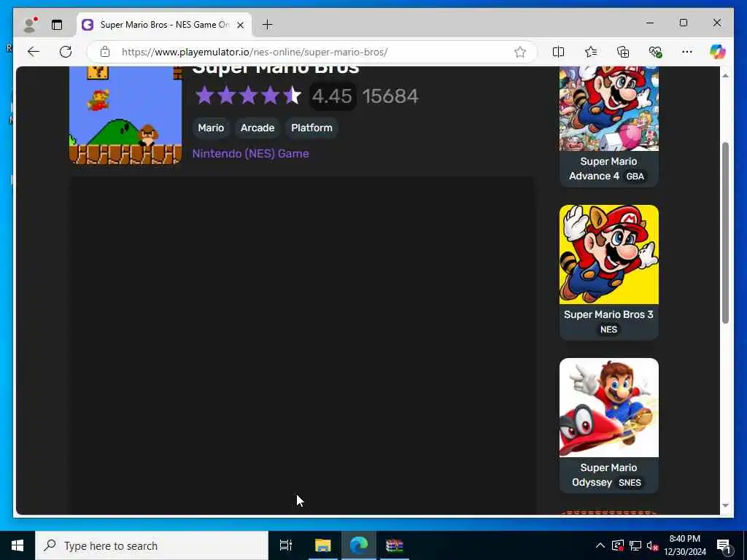Image resolution: width=747 pixels, height=560 pixels.
Task: Open the Nintendo (NES) Game link
Action: click(251, 153)
